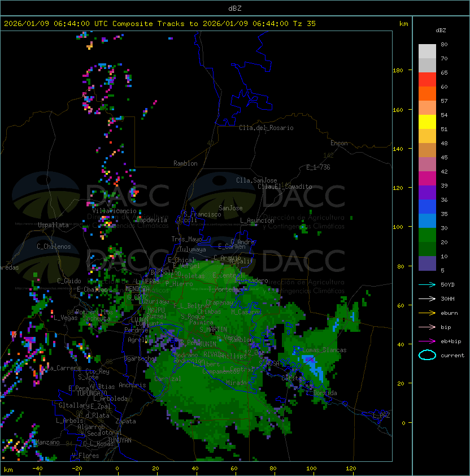Click the 42 dBZ magenta swatch
This screenshot has width=470, height=476.
point(427,178)
